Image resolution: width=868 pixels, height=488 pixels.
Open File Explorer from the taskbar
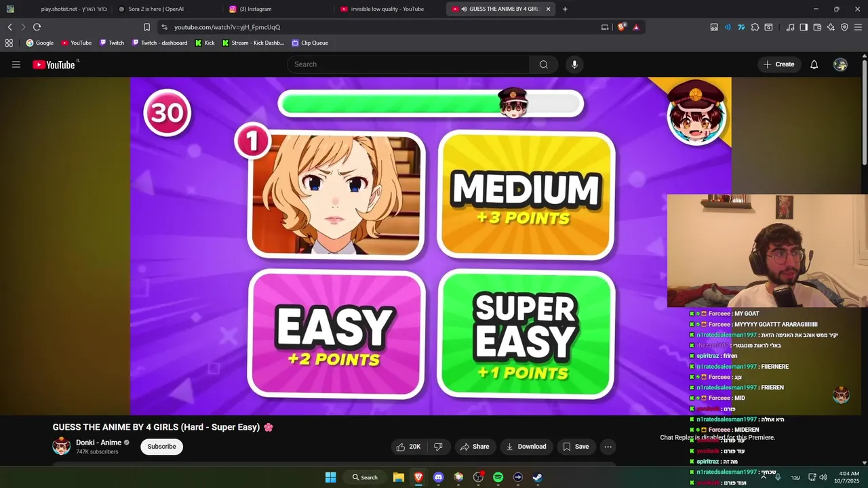399,477
